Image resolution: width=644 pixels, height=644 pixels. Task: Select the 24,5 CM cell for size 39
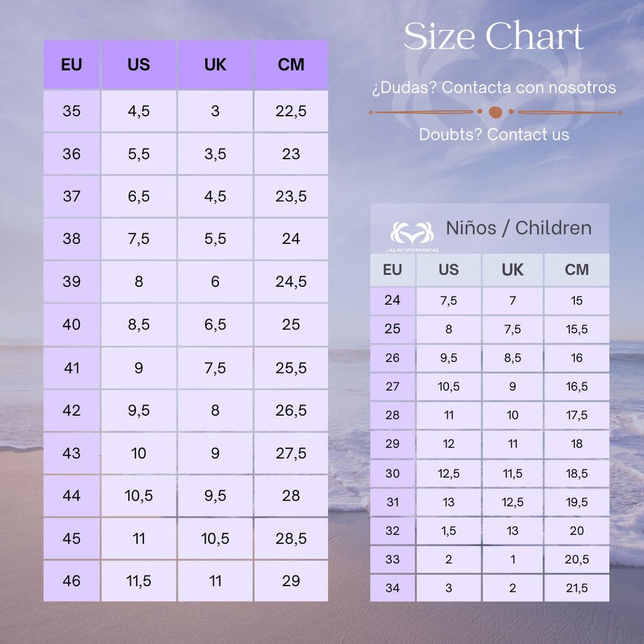291,281
